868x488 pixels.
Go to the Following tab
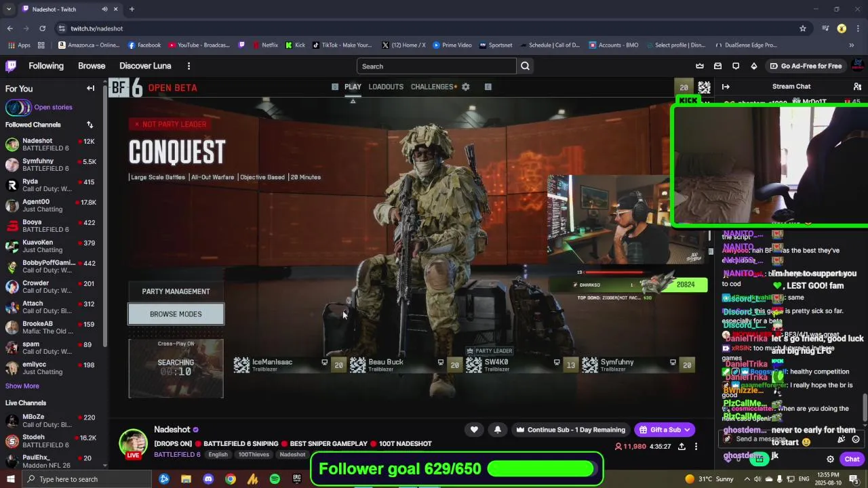click(46, 66)
